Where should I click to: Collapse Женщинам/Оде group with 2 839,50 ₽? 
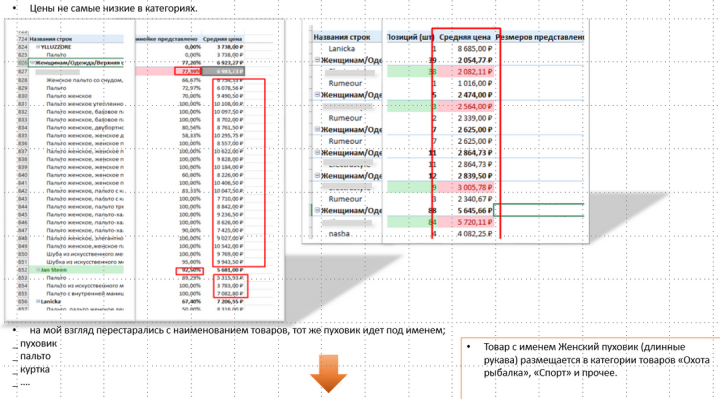click(317, 176)
